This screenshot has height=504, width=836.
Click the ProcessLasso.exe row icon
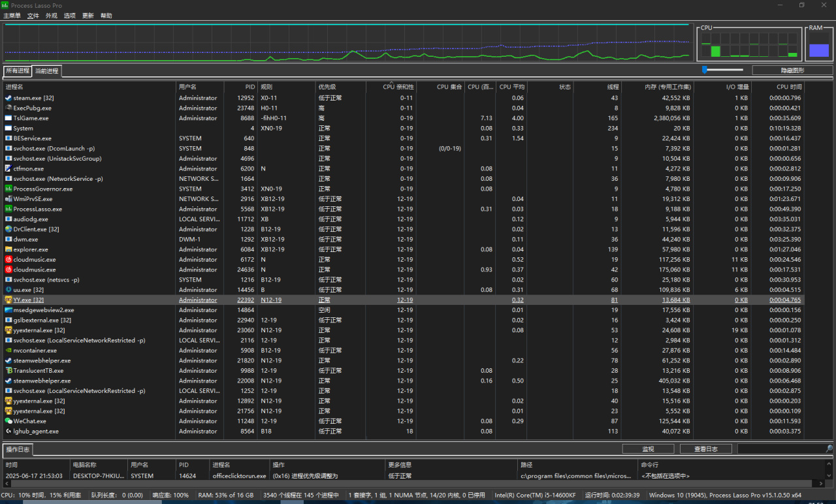8,209
